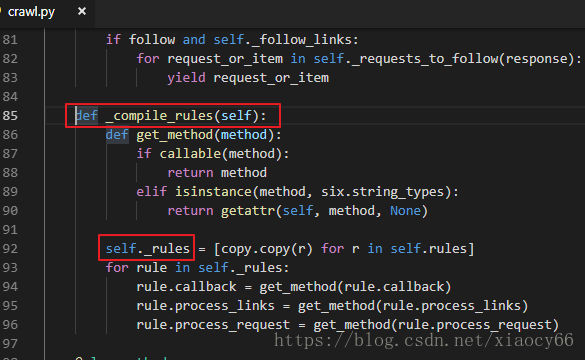Click 'rule.process_request' at start of line 96
The image size is (585, 360).
point(213,325)
